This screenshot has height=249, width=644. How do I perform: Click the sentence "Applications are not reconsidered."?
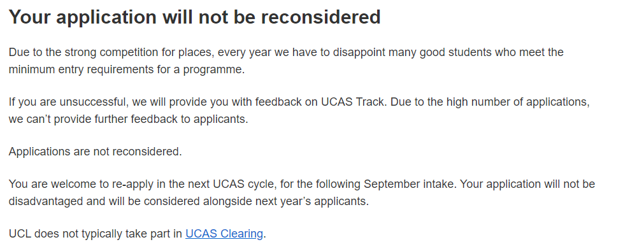tap(96, 152)
